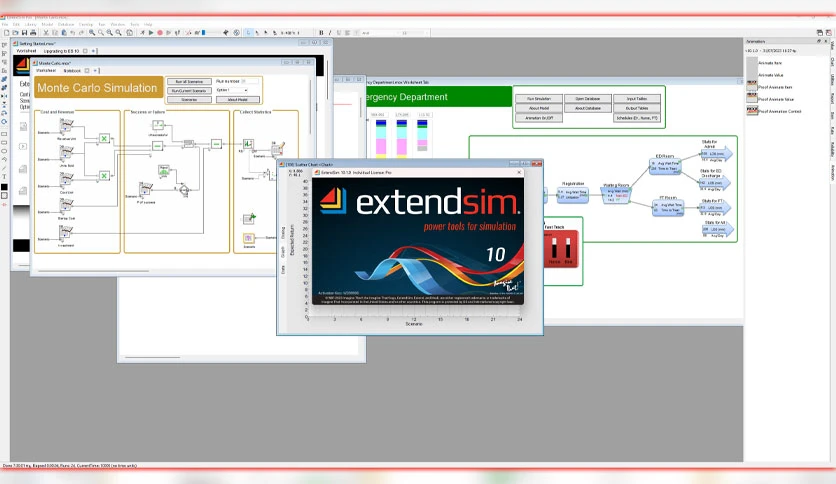
Task: Click the Run Current Scenario button
Action: [189, 91]
